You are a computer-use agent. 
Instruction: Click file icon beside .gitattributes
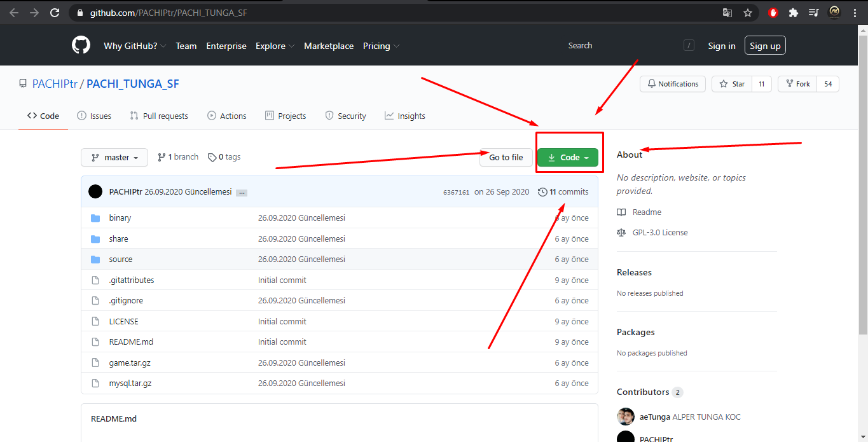95,280
